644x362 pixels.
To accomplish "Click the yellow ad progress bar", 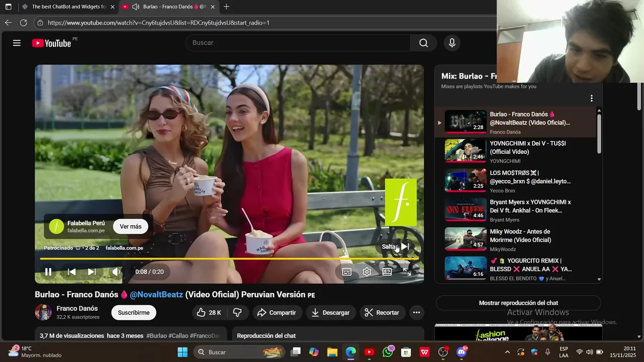I will 229,258.
